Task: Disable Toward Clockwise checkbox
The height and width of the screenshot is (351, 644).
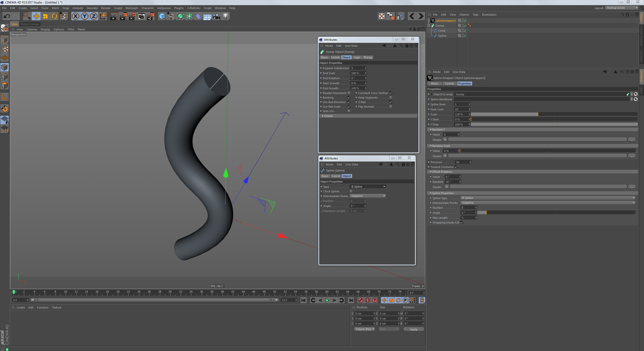Action: 456,167
